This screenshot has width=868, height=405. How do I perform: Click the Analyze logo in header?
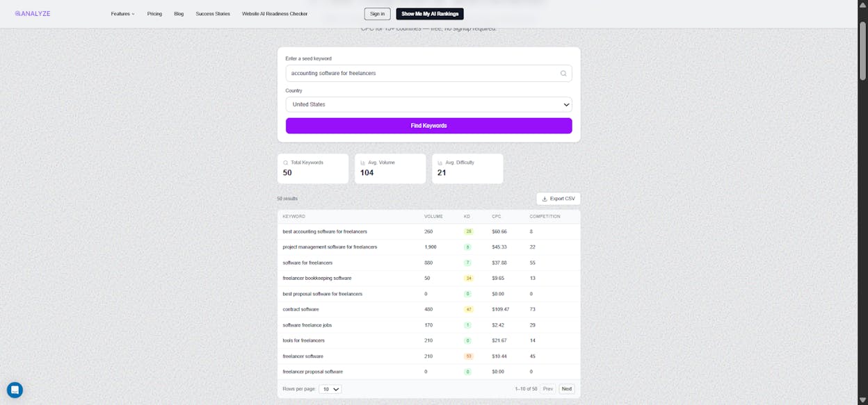(33, 13)
